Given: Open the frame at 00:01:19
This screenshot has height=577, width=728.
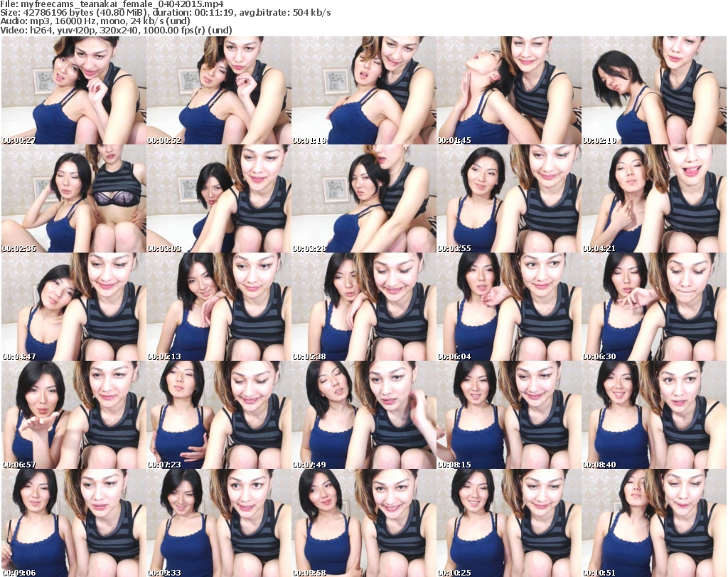Looking at the screenshot, I should 364,90.
